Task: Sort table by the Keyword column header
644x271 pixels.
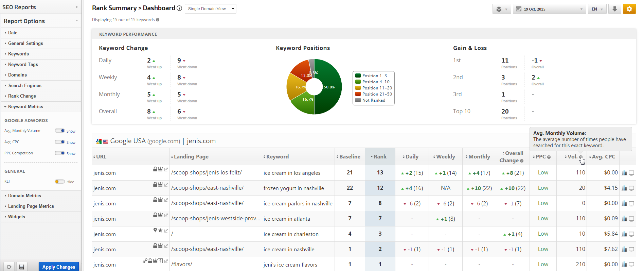Action: tap(278, 157)
